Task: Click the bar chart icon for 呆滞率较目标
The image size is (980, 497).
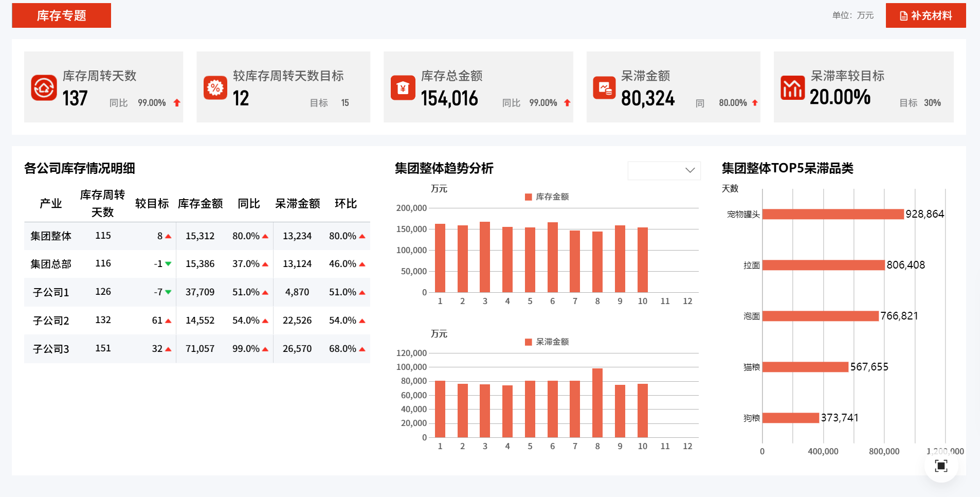Action: (x=792, y=88)
